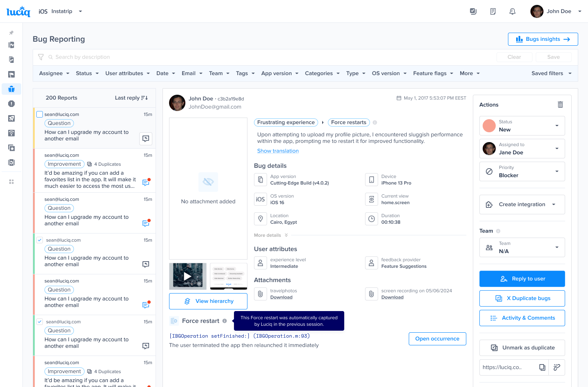Toggle the checkbox on the sixth report
588x387 pixels.
click(x=40, y=322)
